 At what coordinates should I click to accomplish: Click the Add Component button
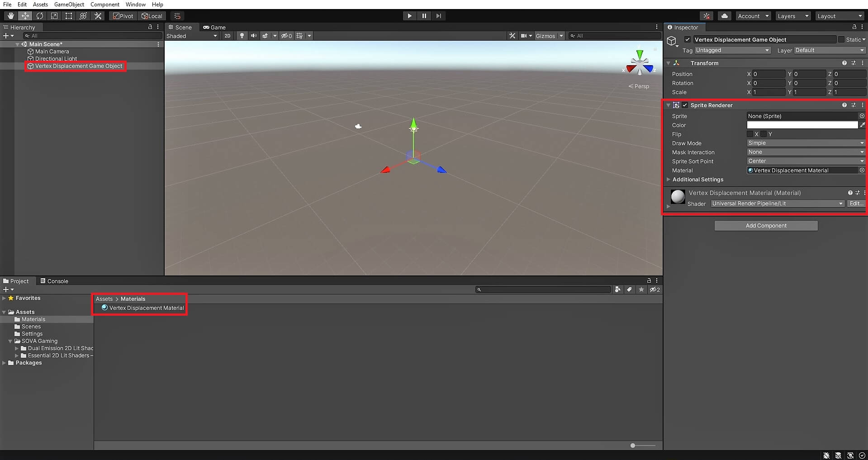tap(766, 226)
